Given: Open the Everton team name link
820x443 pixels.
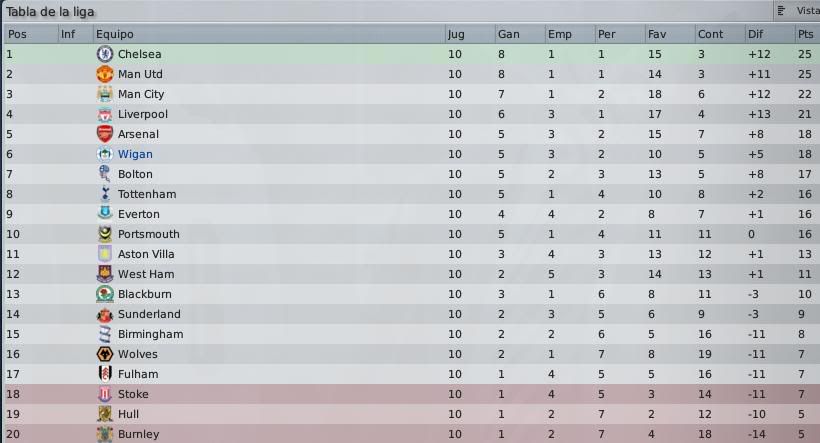Looking at the screenshot, I should point(139,214).
